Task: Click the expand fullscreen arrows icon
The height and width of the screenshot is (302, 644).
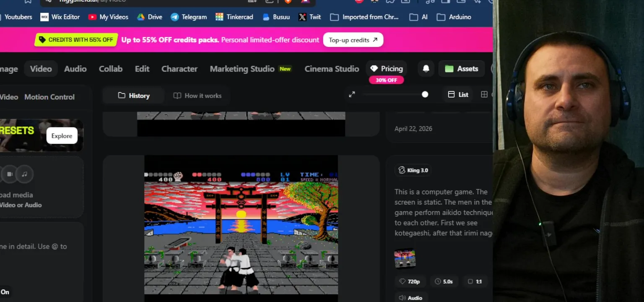Action: 352,94
